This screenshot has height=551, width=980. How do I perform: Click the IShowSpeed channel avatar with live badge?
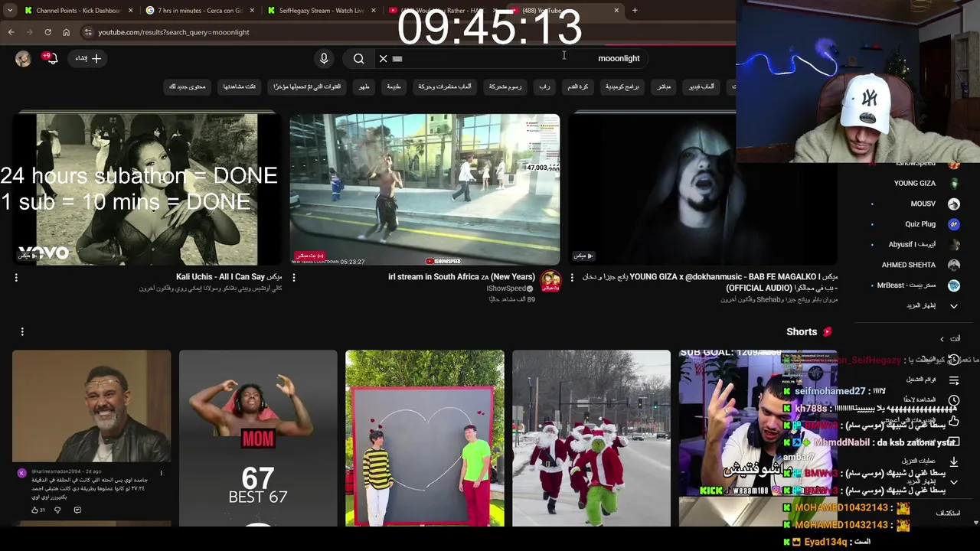(x=550, y=281)
